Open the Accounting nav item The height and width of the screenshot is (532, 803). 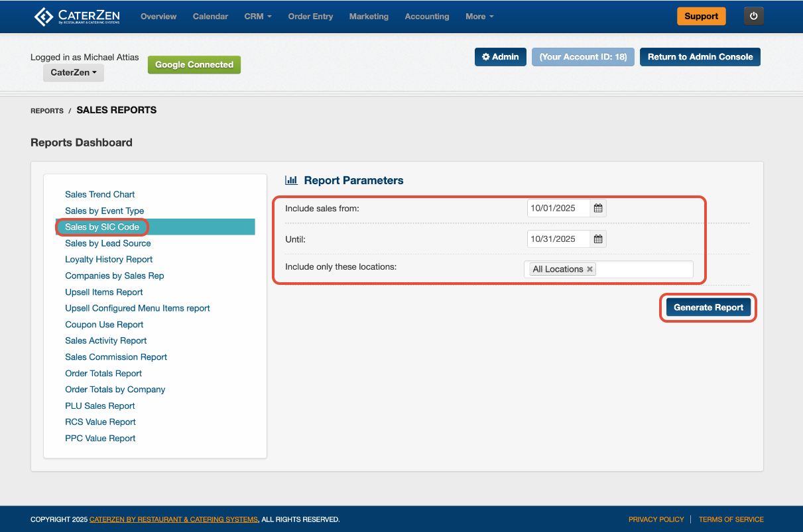point(427,17)
